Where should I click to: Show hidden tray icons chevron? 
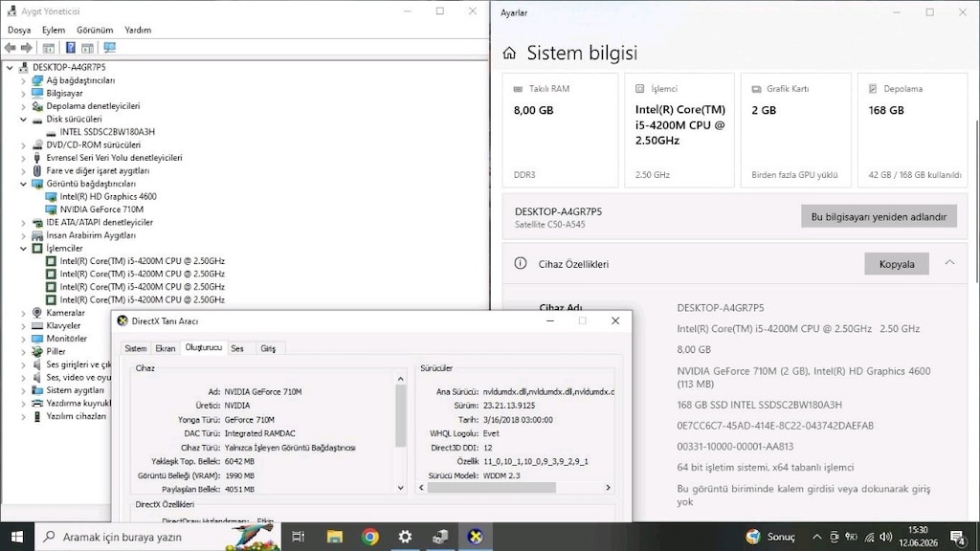817,537
